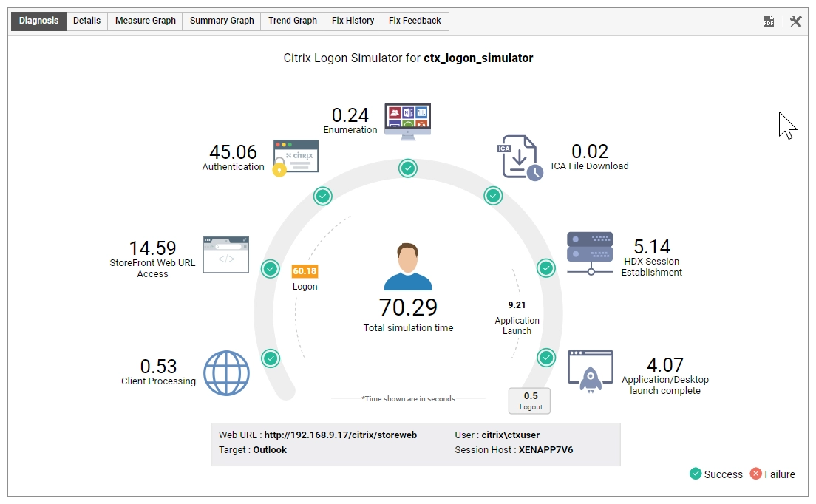Click the 'Failure' legend label
This screenshot has width=816, height=504.
780,474
